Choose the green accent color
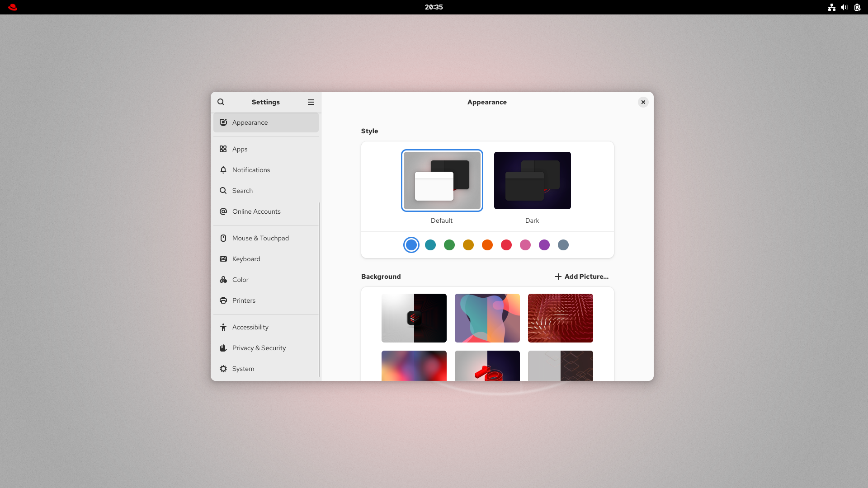 point(449,245)
